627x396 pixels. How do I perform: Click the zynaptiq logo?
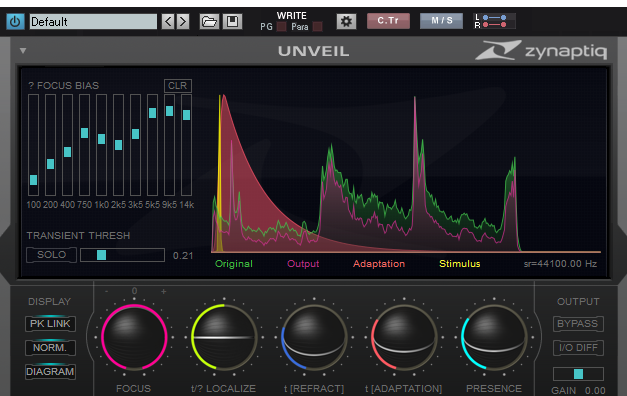click(x=541, y=50)
